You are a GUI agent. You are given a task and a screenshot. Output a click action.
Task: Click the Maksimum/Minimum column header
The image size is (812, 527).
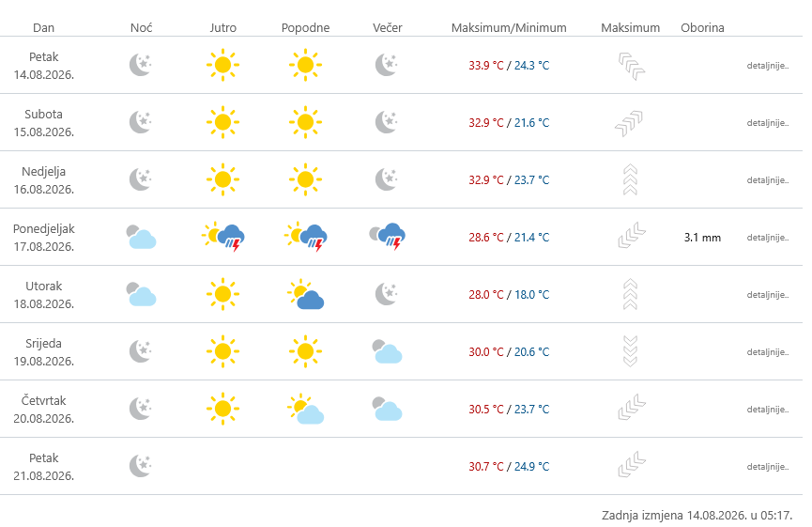(509, 28)
